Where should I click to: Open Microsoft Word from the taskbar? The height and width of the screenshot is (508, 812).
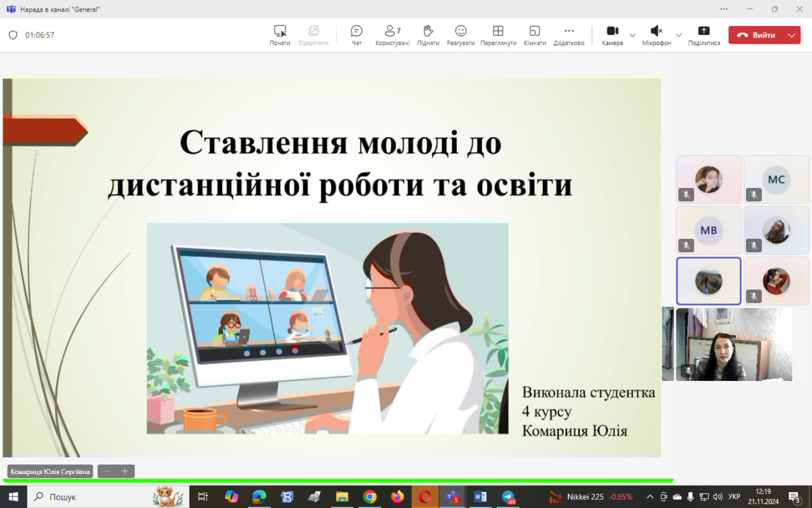click(x=480, y=497)
